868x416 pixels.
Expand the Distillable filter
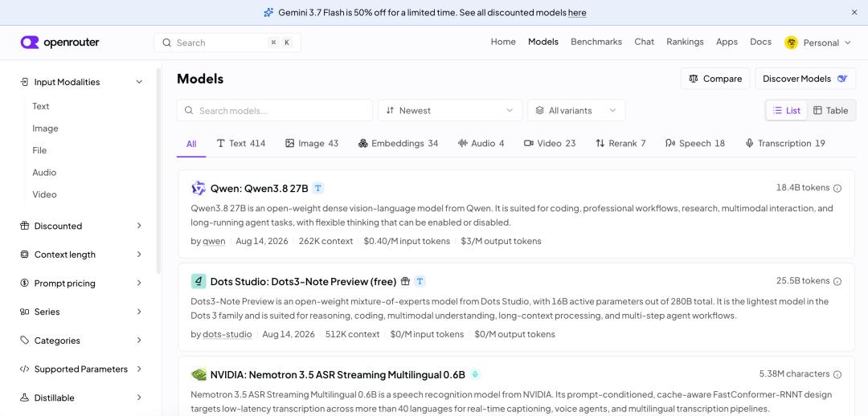(81, 398)
